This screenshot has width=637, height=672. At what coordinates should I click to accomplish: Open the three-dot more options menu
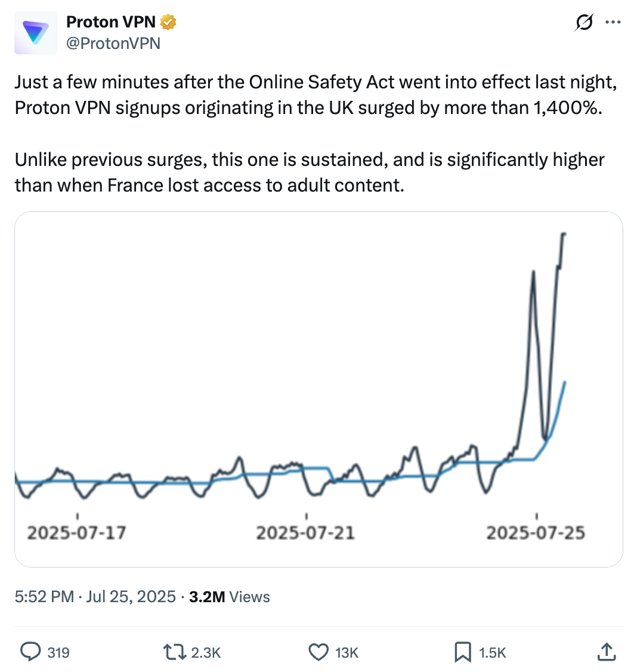[x=613, y=23]
